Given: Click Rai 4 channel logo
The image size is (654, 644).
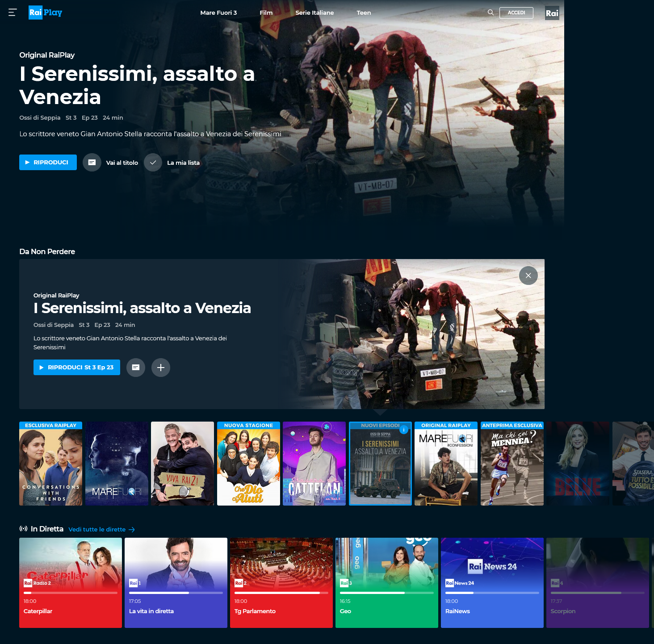Looking at the screenshot, I should coord(557,583).
